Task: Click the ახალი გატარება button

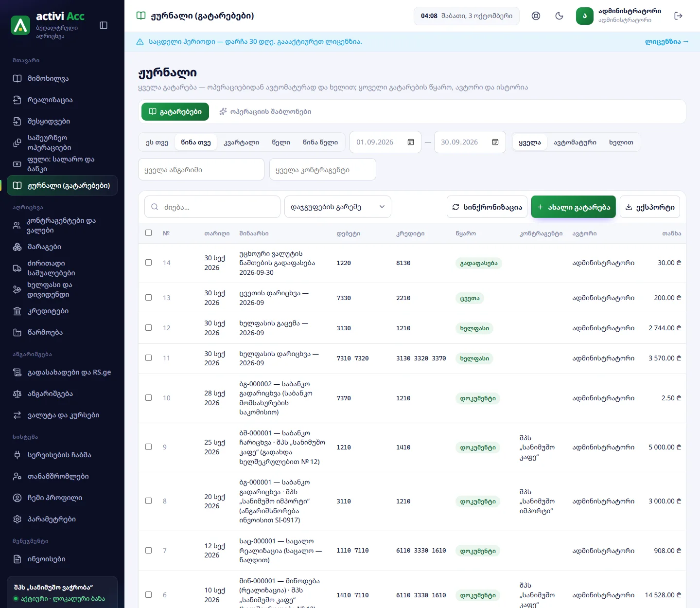Action: 574,207
